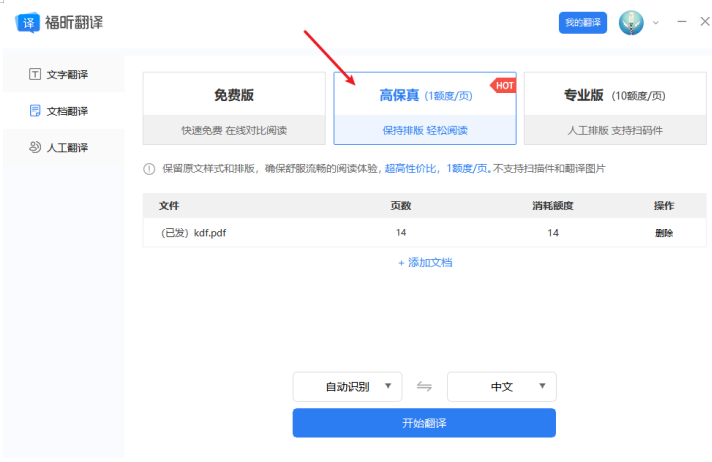Open 我的翻译 page
This screenshot has width=712, height=462.
(x=583, y=22)
